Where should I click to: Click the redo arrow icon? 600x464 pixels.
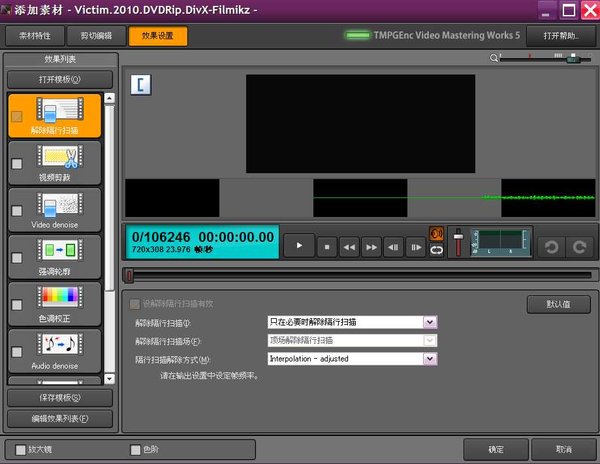(577, 245)
